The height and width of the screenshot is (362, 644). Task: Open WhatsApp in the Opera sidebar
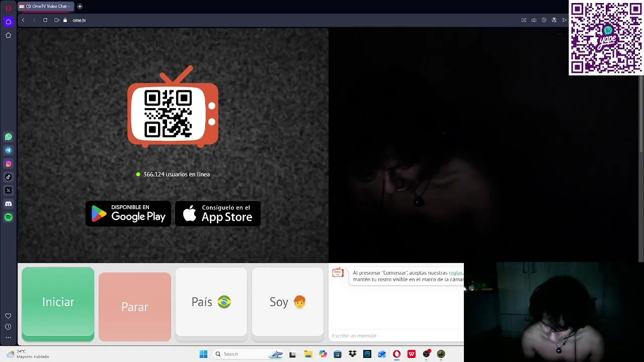coord(8,137)
